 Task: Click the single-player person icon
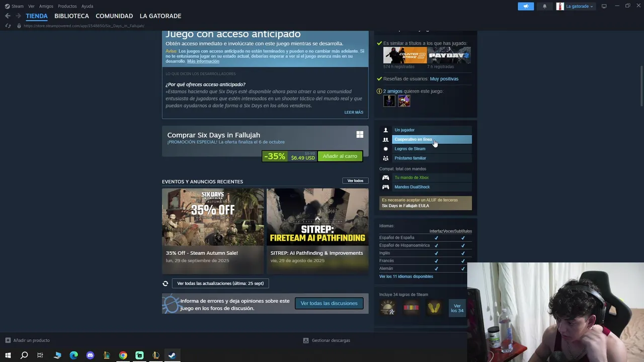[385, 130]
